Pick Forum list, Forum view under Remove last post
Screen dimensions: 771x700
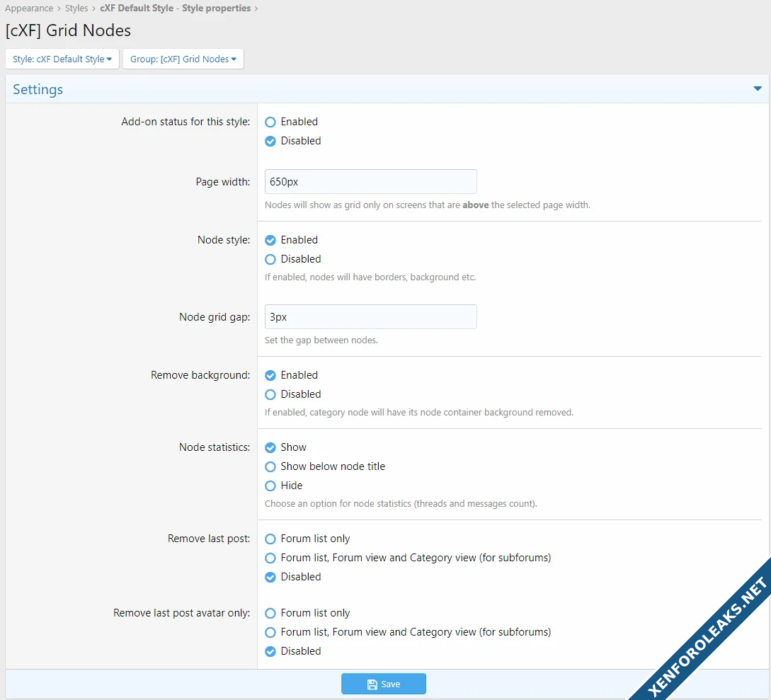(x=270, y=558)
